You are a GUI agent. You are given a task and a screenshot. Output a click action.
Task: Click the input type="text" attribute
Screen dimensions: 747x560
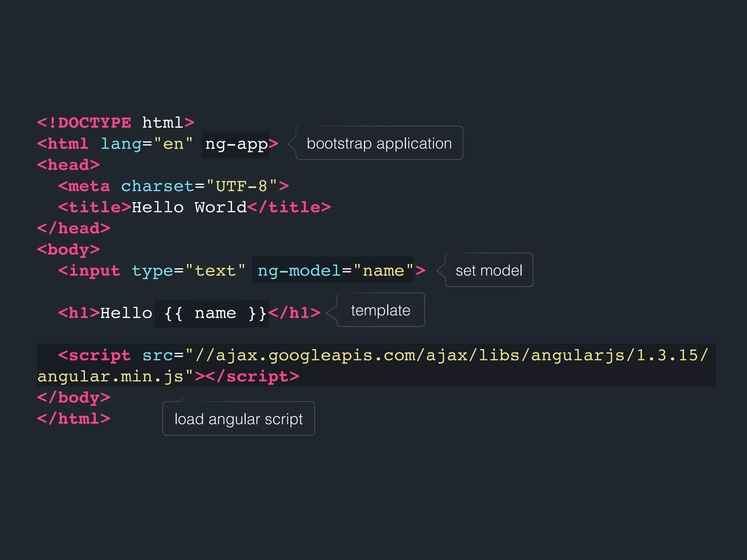point(188,271)
